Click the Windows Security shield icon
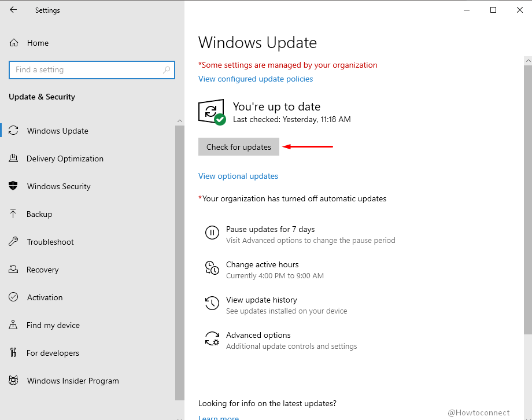This screenshot has width=532, height=420. [x=14, y=186]
